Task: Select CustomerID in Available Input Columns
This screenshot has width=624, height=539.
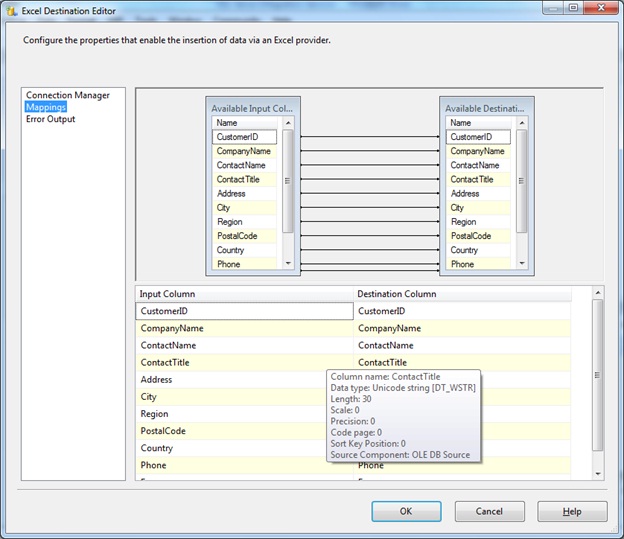Action: click(x=245, y=137)
